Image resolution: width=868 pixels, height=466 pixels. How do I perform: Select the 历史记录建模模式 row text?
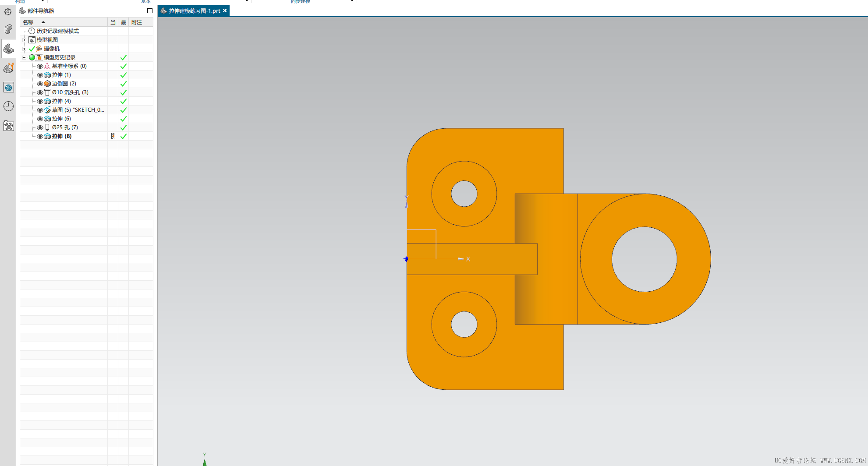point(58,31)
